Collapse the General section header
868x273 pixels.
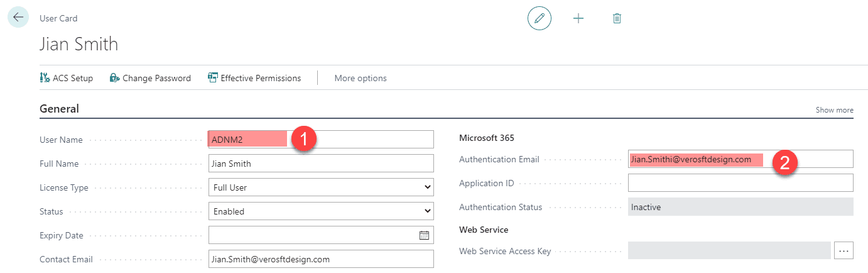(x=59, y=109)
